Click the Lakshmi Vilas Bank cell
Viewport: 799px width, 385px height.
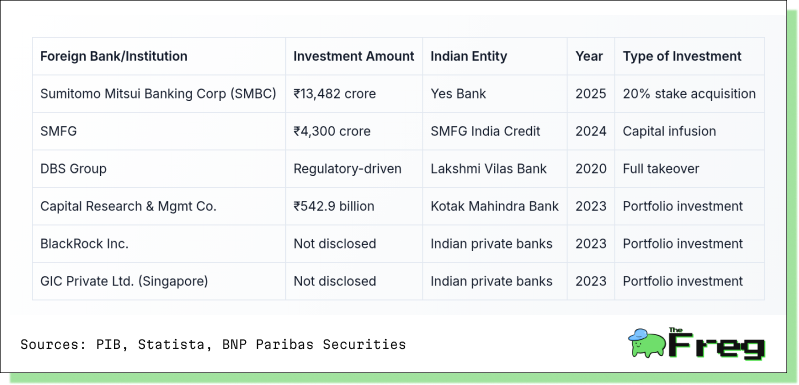pyautogui.click(x=489, y=169)
